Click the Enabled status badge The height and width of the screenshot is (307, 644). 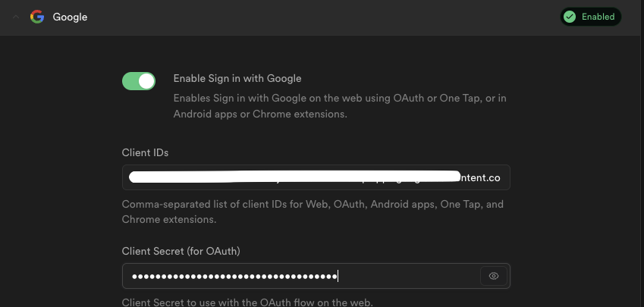pyautogui.click(x=590, y=17)
